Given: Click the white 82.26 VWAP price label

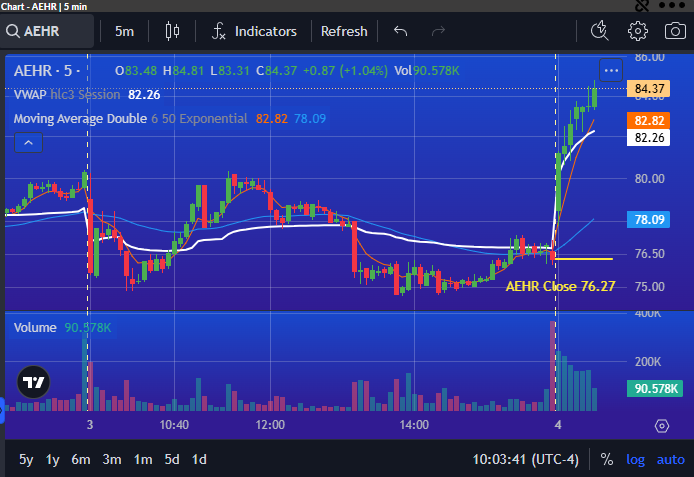Looking at the screenshot, I should pos(648,138).
